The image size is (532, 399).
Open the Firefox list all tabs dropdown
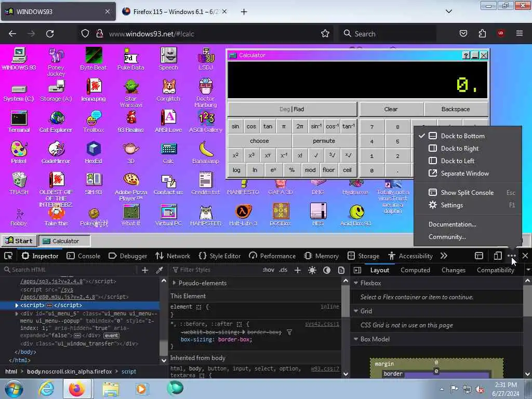tap(448, 11)
